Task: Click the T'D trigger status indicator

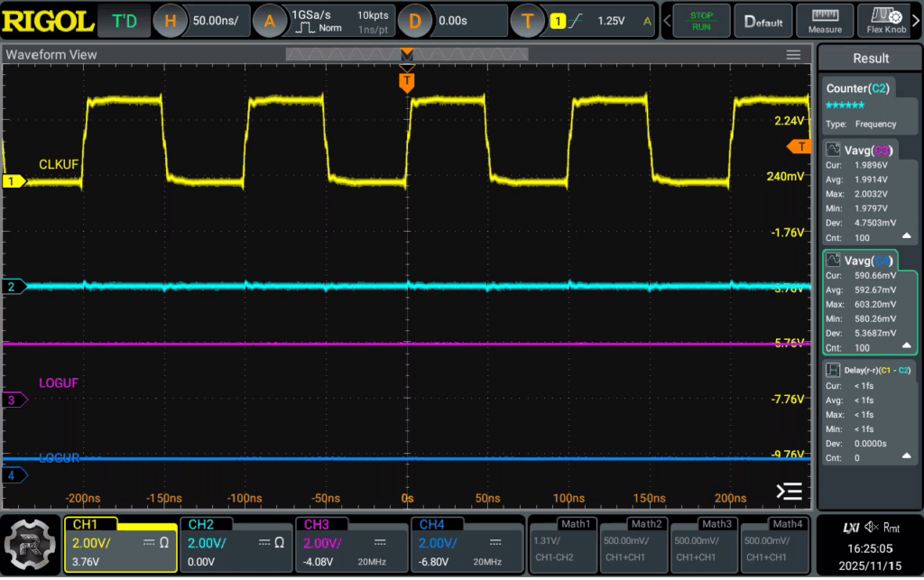Action: (x=125, y=22)
